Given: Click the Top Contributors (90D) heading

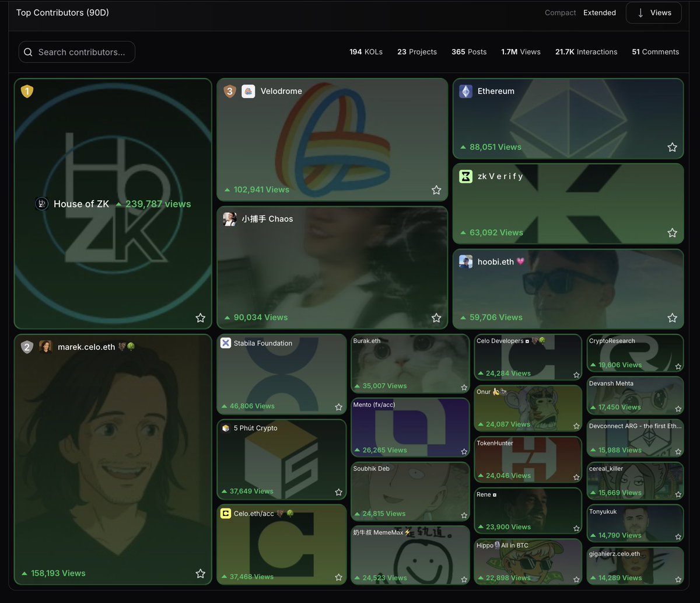Looking at the screenshot, I should click(x=62, y=13).
